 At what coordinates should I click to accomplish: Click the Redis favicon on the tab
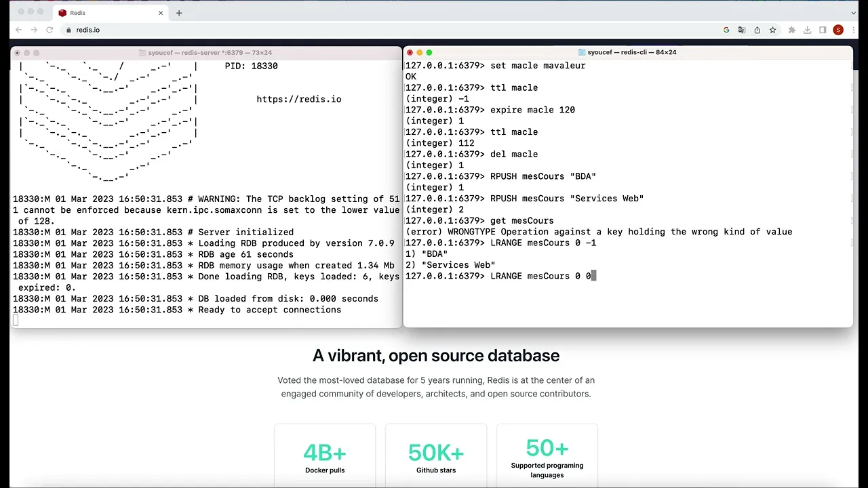(x=63, y=13)
